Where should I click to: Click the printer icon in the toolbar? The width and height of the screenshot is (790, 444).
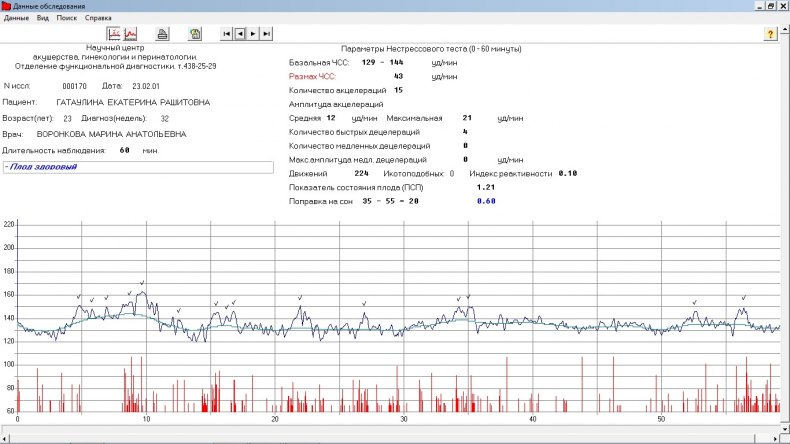[x=162, y=34]
